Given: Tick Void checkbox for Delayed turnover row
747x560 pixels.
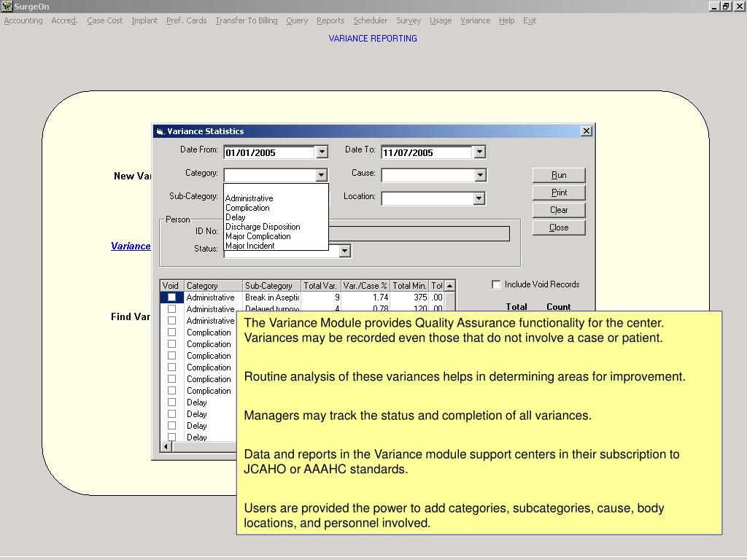Looking at the screenshot, I should click(171, 309).
